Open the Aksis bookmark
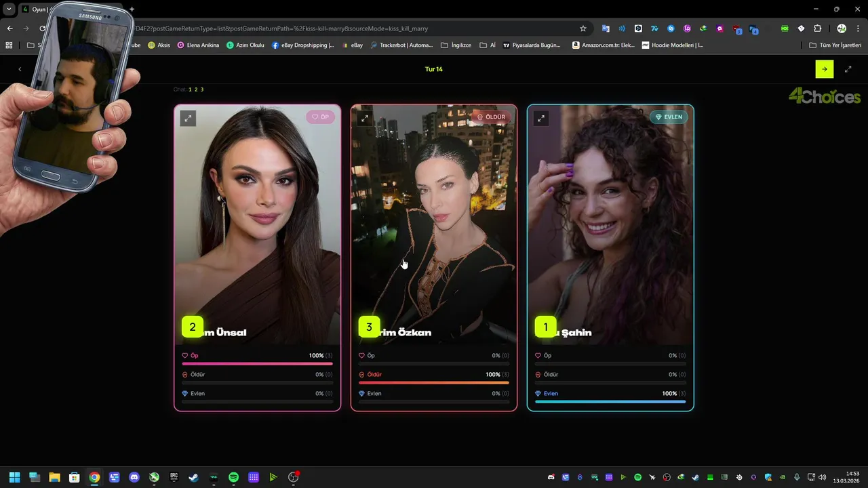868x488 pixels. coord(159,45)
